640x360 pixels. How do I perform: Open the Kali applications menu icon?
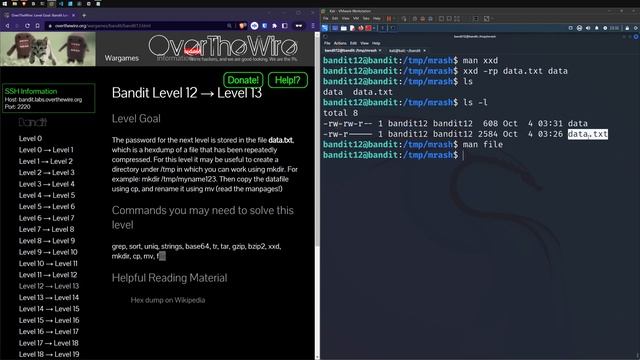324,28
